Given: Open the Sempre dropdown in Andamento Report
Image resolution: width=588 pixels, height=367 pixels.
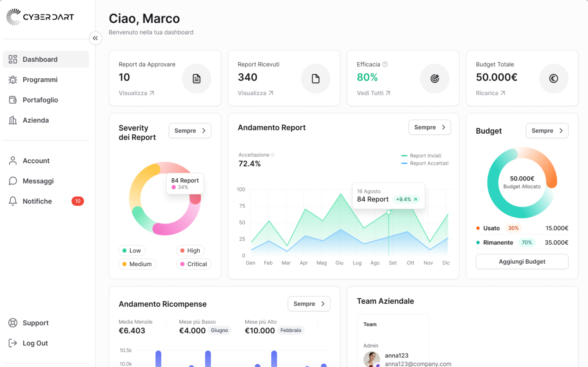Looking at the screenshot, I should tap(429, 127).
